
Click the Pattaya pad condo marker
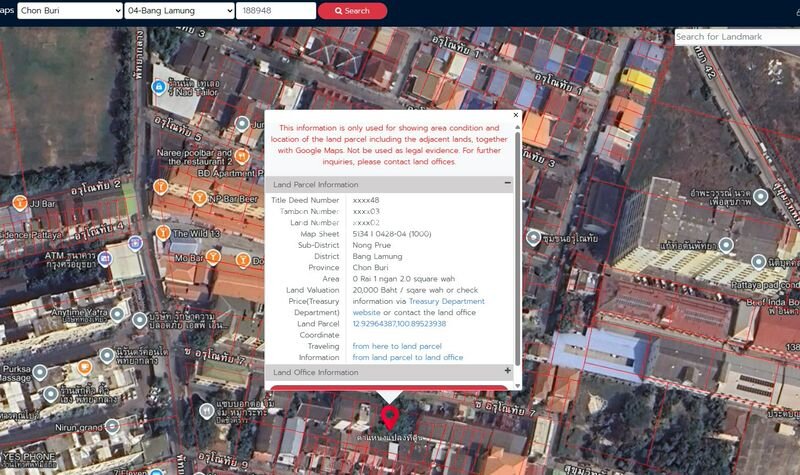click(x=758, y=262)
